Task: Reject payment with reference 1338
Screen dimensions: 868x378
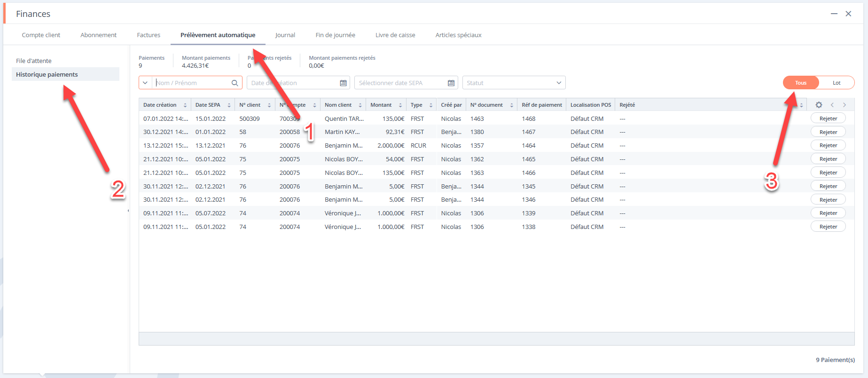Action: [x=828, y=227]
